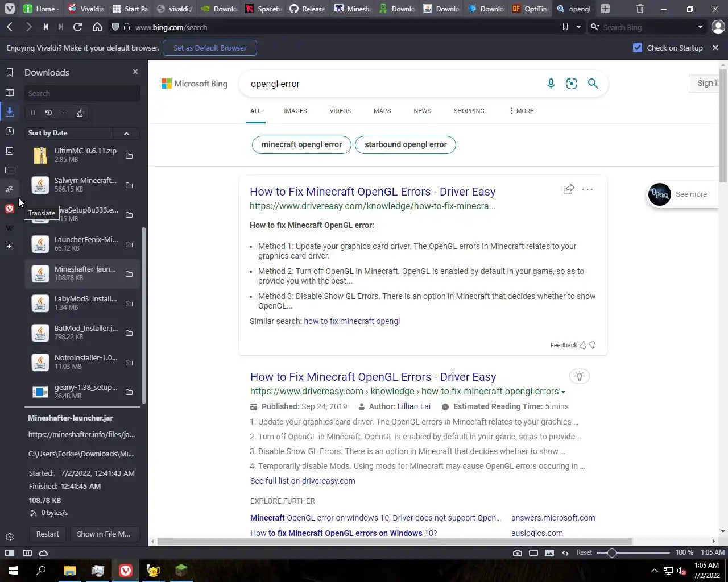Open the Bookmarks panel
The width and height of the screenshot is (728, 582).
pos(10,72)
